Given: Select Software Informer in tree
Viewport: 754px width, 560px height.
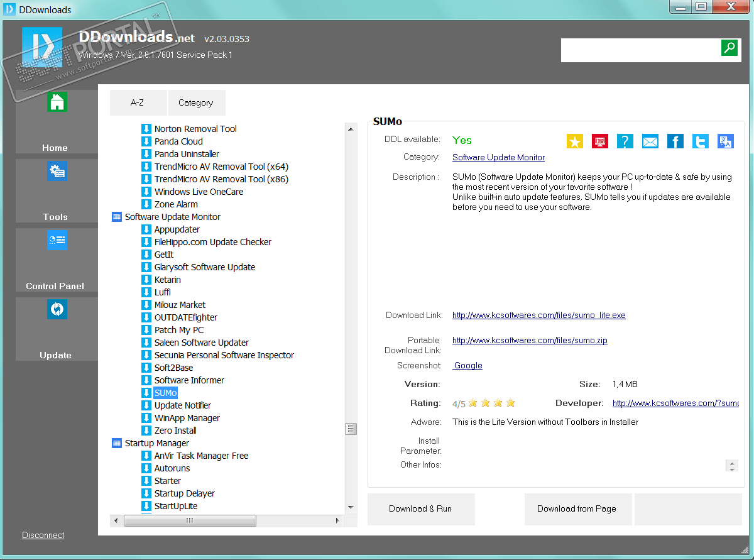Looking at the screenshot, I should (x=189, y=380).
